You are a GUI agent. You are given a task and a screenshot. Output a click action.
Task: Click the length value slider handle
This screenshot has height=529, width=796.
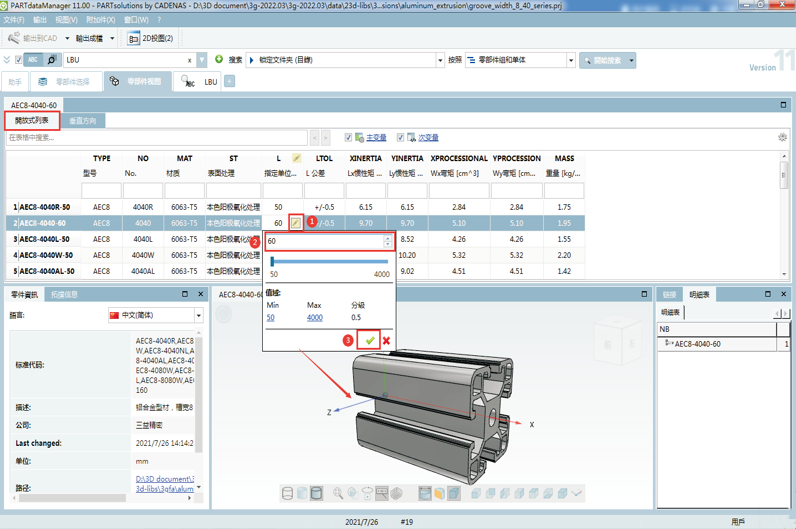[272, 261]
